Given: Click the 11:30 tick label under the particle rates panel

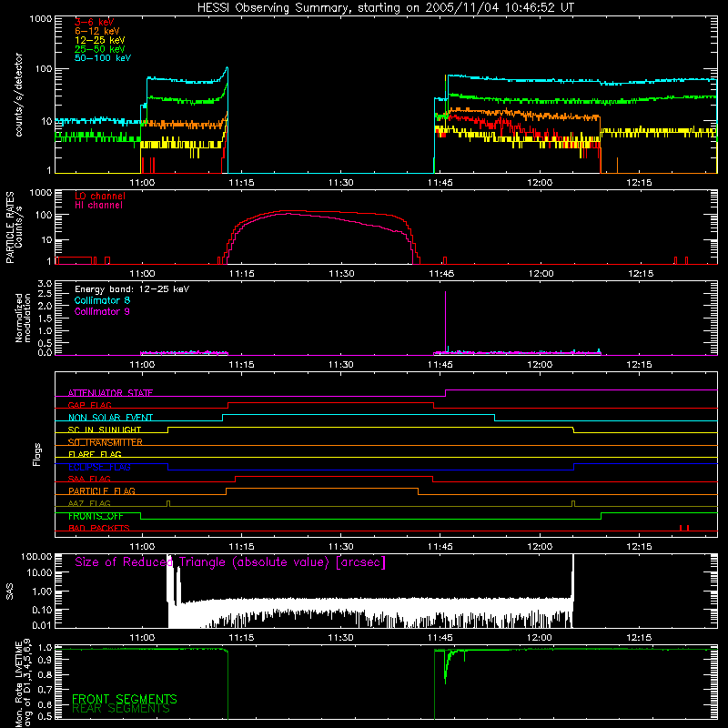Looking at the screenshot, I should click(x=341, y=273).
